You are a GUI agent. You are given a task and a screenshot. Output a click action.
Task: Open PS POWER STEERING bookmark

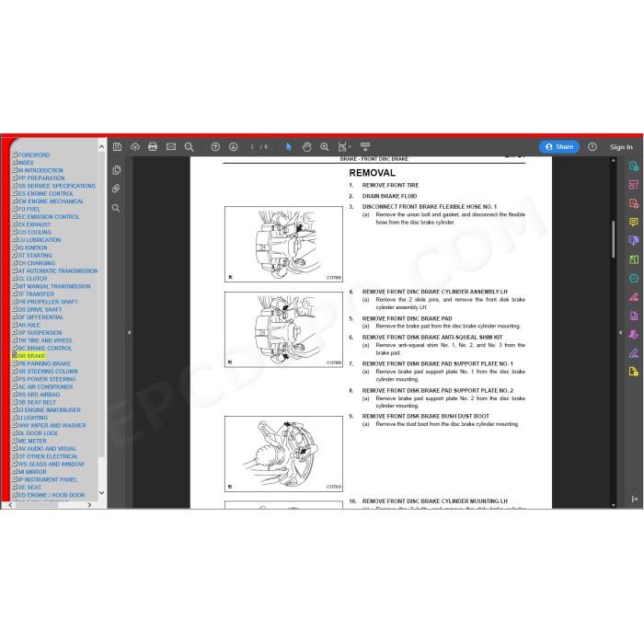click(x=47, y=379)
